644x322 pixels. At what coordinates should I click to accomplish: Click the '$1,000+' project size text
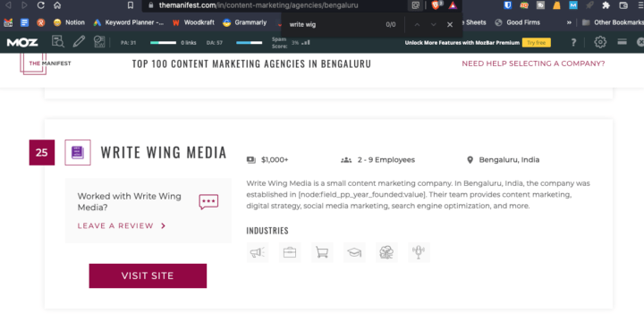click(275, 160)
